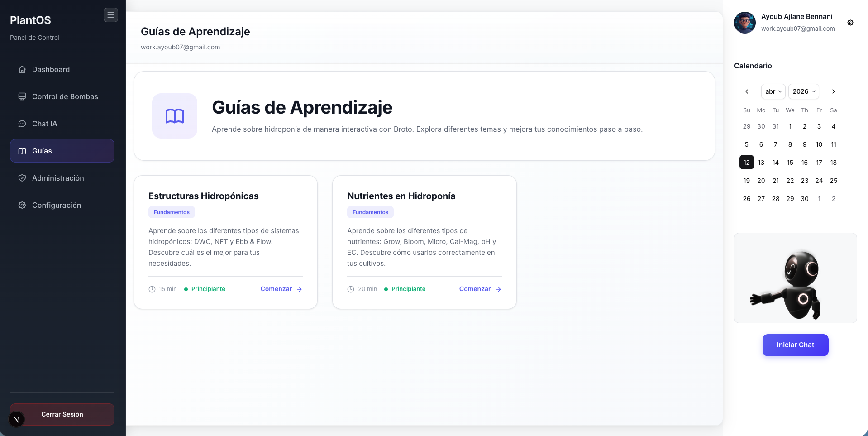Click the hamburger menu to collapse the sidebar
868x436 pixels.
[111, 15]
